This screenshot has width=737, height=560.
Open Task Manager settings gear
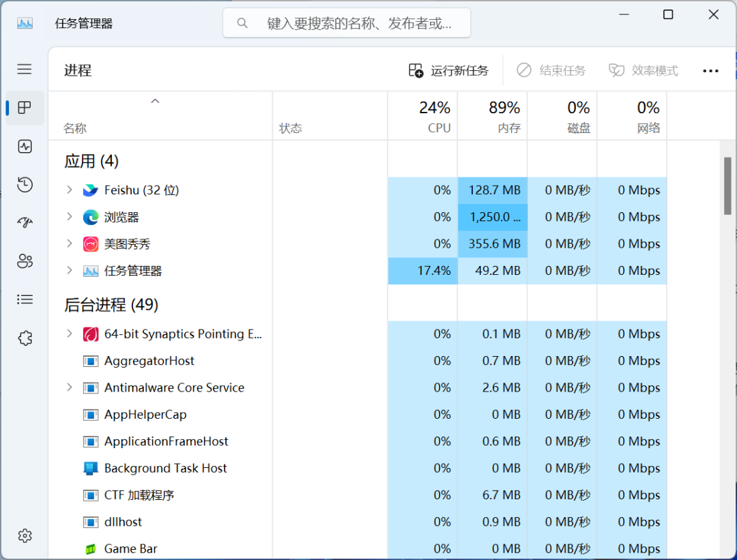click(x=25, y=535)
